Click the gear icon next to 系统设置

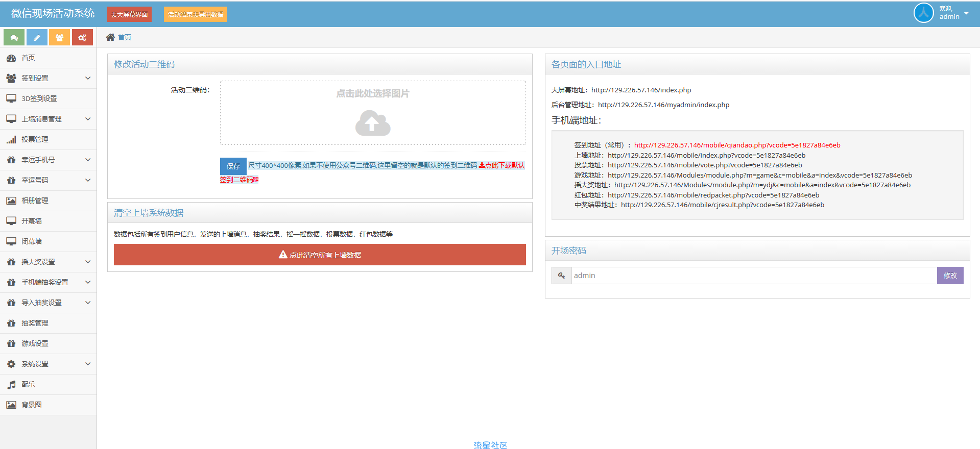pyautogui.click(x=11, y=364)
